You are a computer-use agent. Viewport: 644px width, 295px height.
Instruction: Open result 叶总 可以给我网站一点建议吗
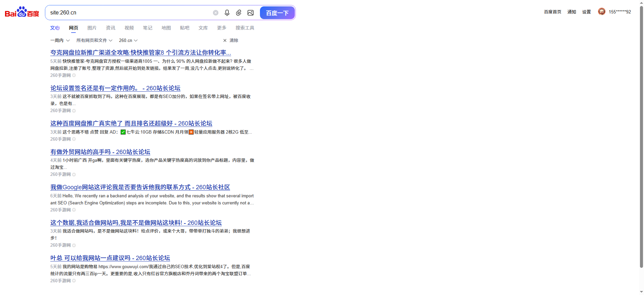110,258
